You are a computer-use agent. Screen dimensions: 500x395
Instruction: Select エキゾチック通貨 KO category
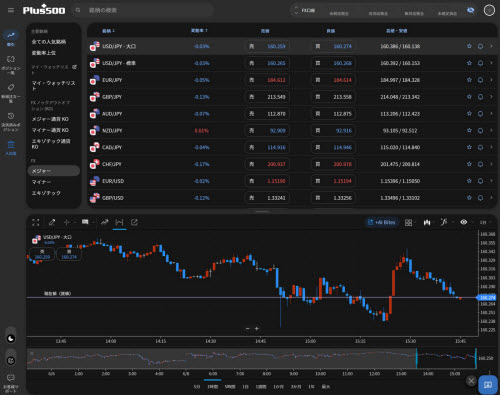coord(51,144)
